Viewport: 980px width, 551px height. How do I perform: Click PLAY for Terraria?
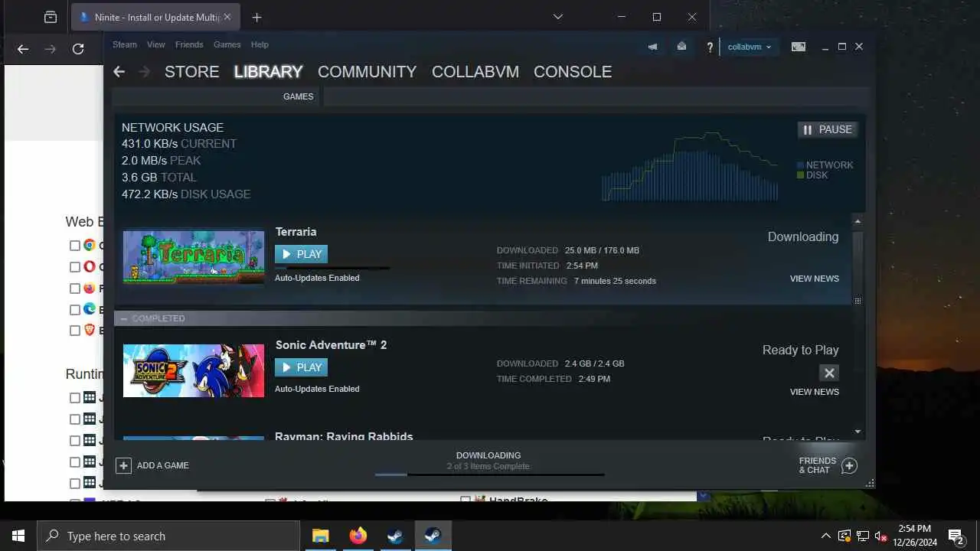coord(301,254)
